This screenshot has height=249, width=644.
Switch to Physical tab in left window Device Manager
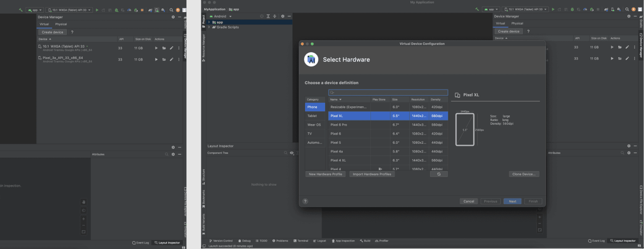pyautogui.click(x=61, y=24)
